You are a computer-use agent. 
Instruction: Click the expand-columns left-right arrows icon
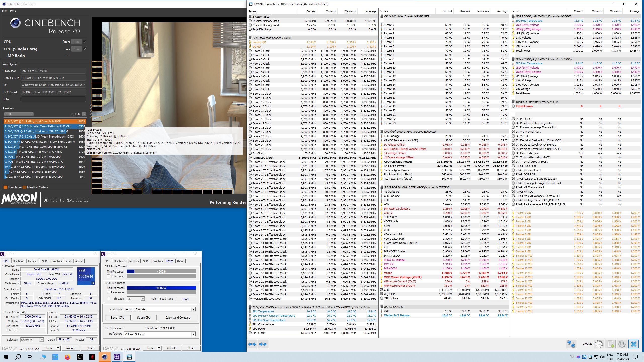(252, 344)
